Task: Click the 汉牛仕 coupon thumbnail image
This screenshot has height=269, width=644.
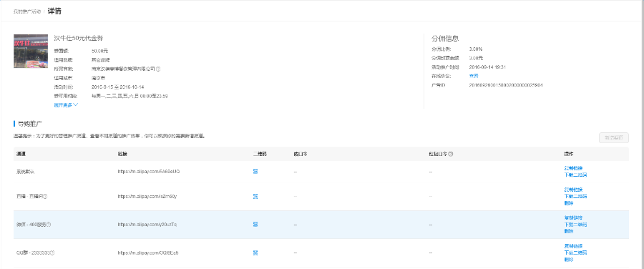Action: tap(31, 51)
